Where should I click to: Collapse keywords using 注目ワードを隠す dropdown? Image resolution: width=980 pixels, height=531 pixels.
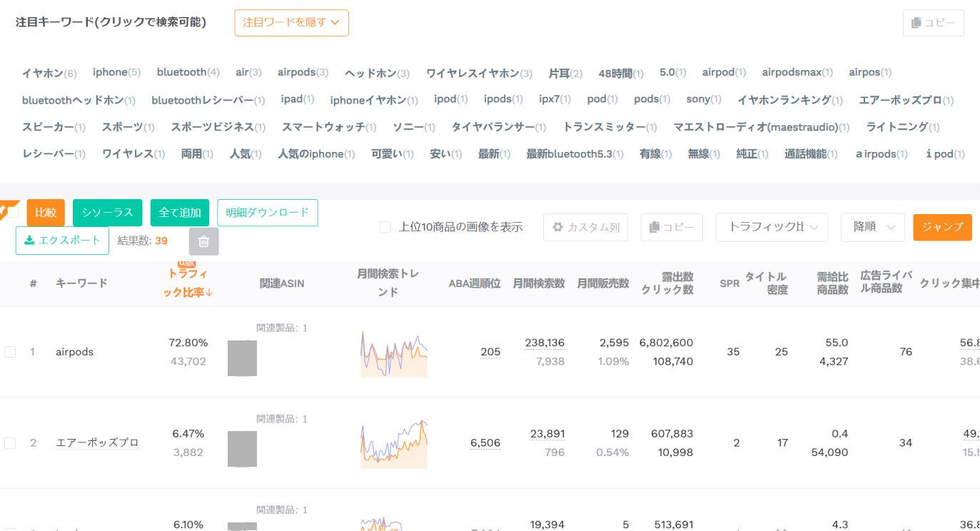point(291,22)
